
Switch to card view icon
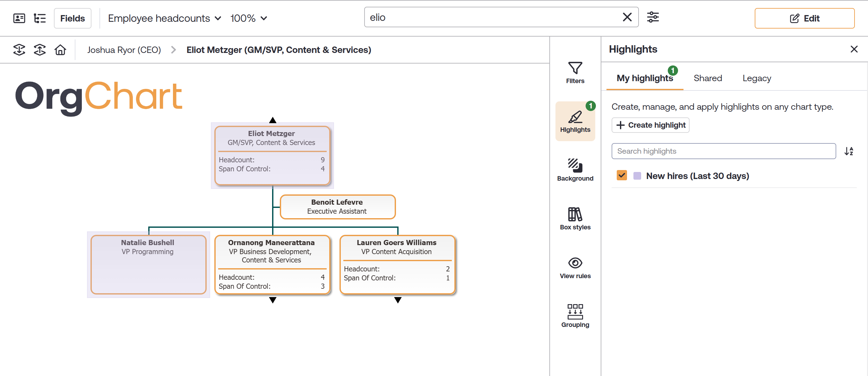19,18
